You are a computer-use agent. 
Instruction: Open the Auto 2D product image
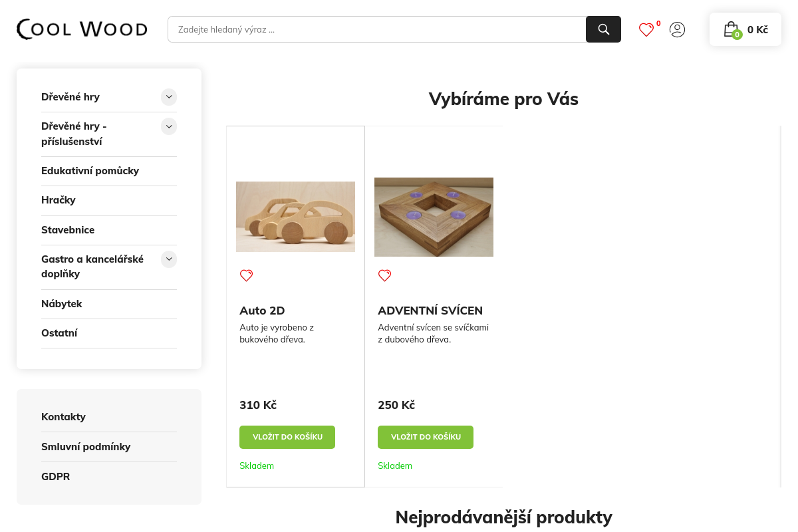[295, 217]
